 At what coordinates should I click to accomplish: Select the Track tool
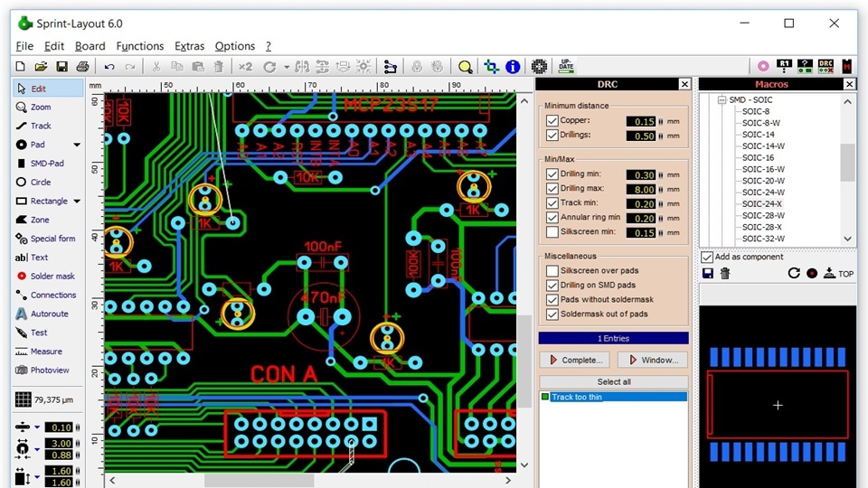coord(33,126)
